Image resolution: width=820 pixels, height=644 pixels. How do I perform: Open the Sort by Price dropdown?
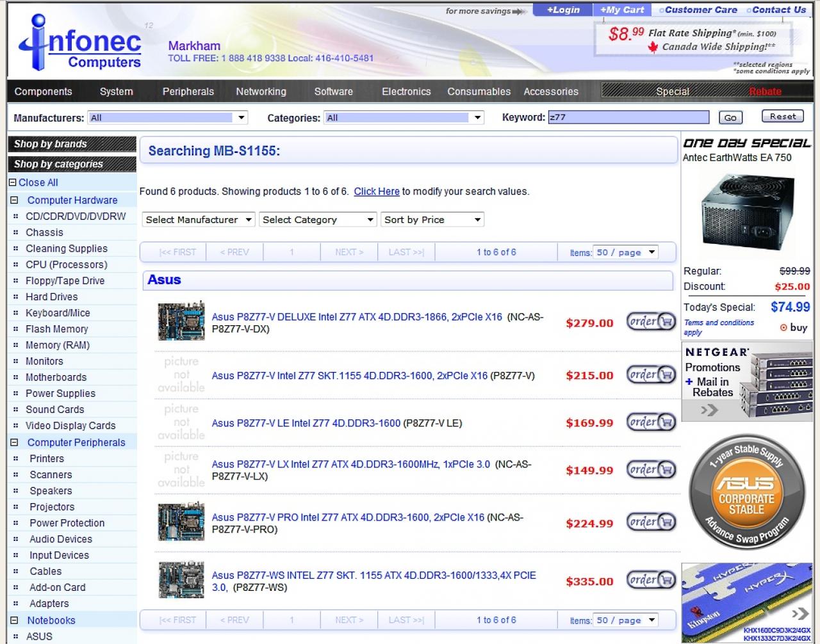click(432, 220)
